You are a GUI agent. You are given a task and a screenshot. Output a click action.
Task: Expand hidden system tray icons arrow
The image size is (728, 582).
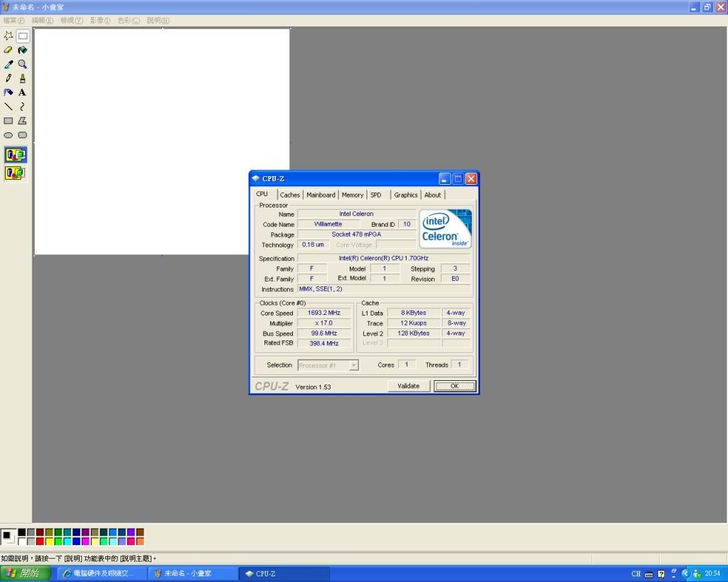point(685,574)
